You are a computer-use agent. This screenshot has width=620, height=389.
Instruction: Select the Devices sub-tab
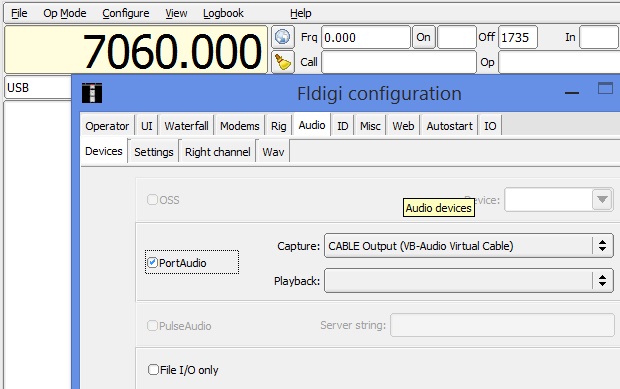click(104, 151)
